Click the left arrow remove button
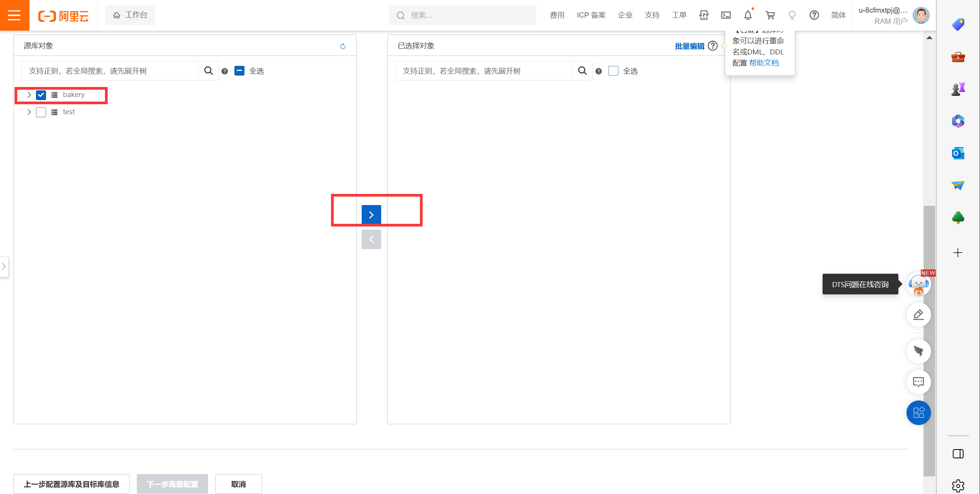This screenshot has width=980, height=494. pyautogui.click(x=371, y=240)
